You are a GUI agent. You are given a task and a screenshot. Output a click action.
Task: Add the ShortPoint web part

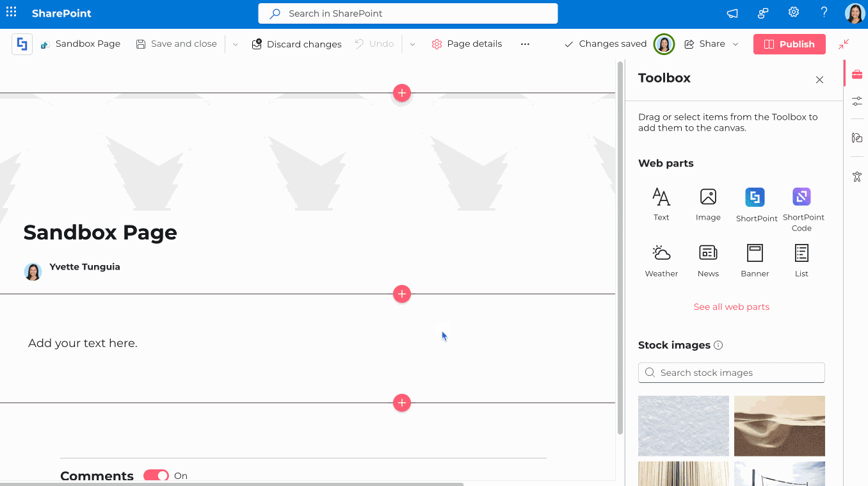pos(756,205)
